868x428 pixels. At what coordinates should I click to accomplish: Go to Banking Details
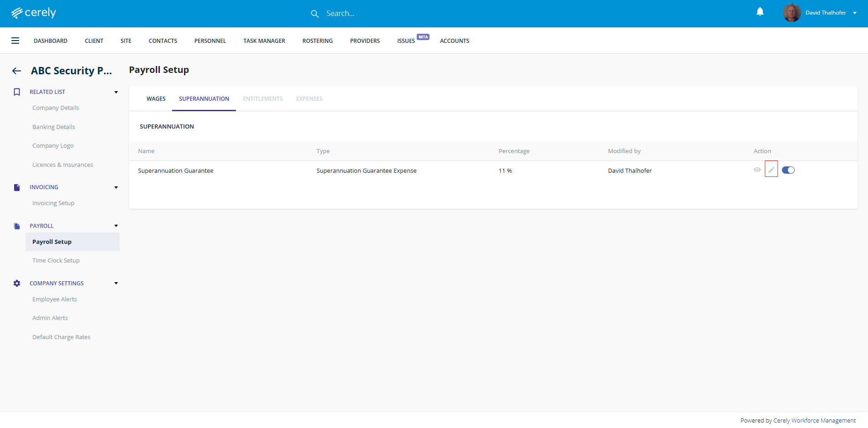pos(54,127)
